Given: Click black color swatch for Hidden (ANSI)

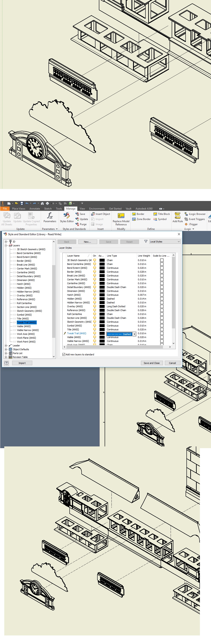Looking at the screenshot, I should click(x=102, y=298).
